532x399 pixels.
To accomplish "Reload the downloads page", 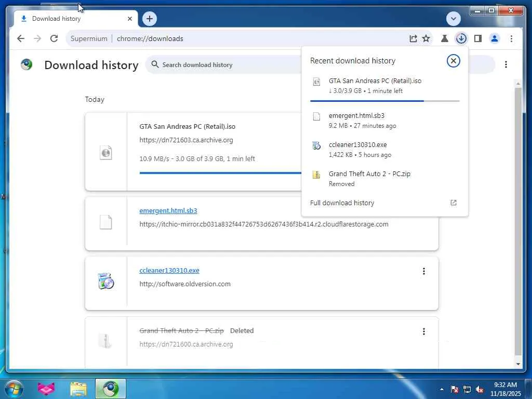I will pyautogui.click(x=54, y=38).
